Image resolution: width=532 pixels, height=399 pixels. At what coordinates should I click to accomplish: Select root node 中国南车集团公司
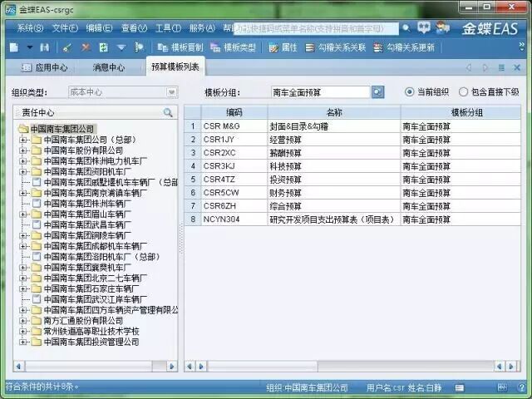tap(62, 129)
